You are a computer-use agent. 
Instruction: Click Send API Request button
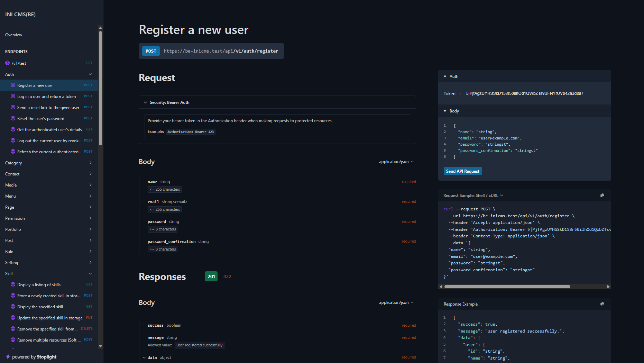coord(462,171)
